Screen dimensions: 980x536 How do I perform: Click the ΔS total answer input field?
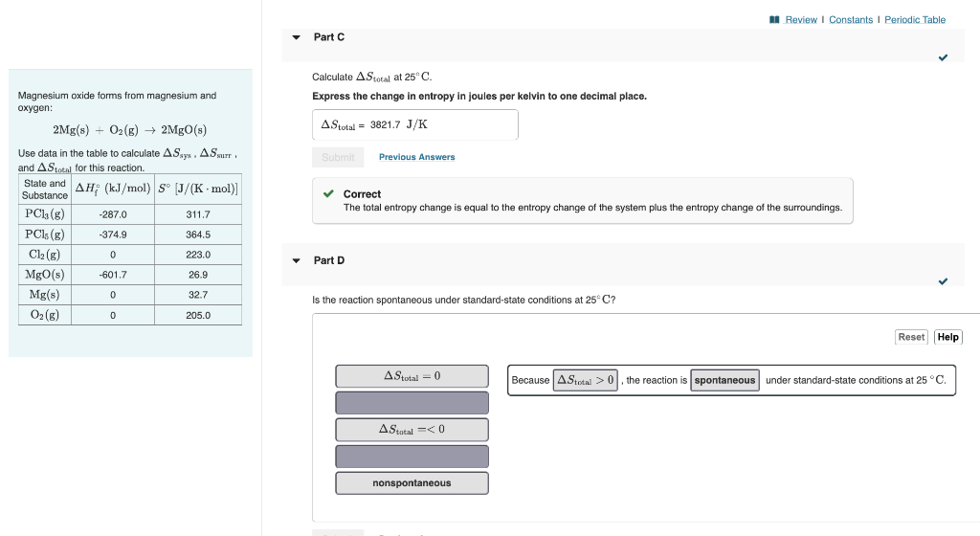click(415, 125)
